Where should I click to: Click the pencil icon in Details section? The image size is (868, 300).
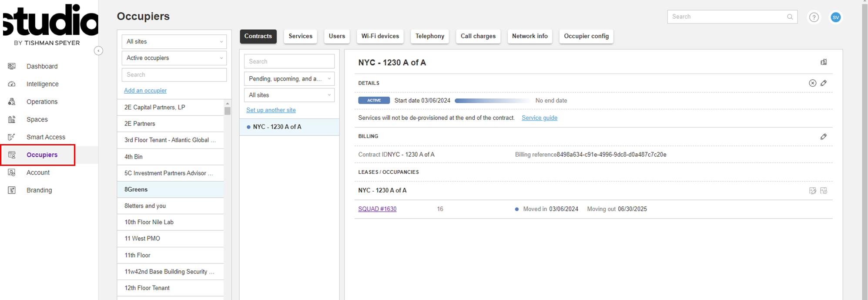(824, 83)
